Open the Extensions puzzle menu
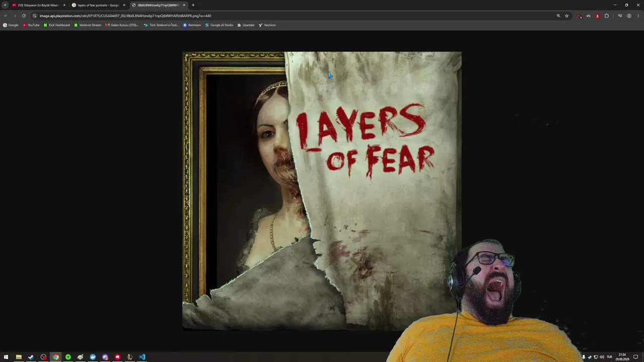The height and width of the screenshot is (362, 644). pyautogui.click(x=607, y=16)
